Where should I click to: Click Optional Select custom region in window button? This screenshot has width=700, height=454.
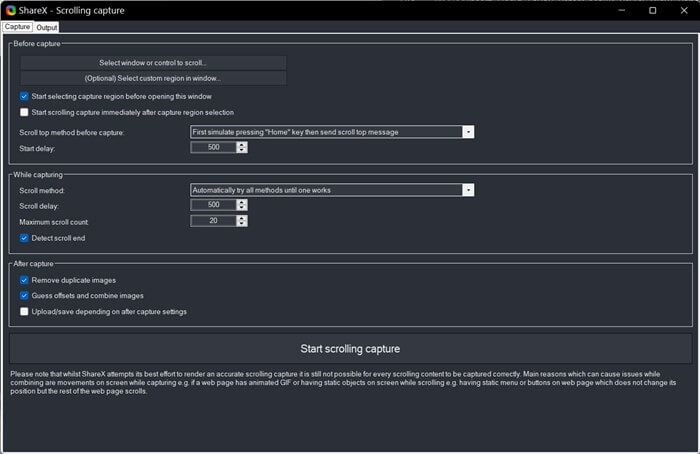153,79
